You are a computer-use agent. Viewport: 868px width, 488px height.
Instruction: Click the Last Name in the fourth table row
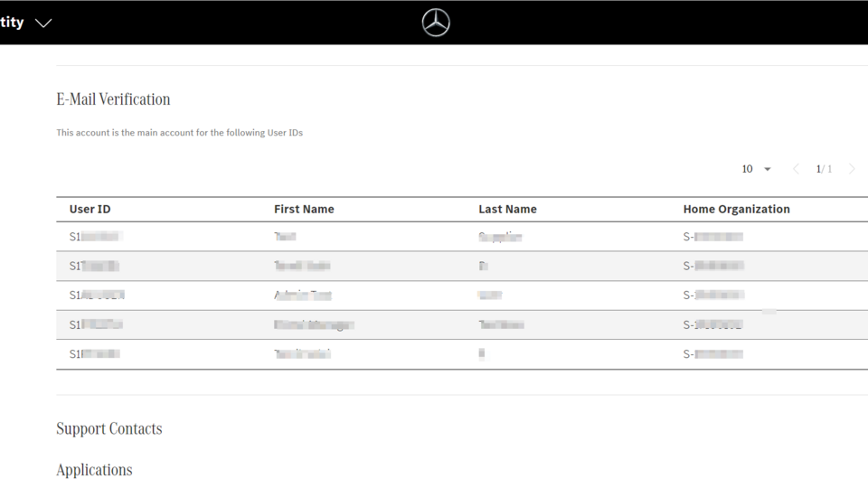click(501, 324)
